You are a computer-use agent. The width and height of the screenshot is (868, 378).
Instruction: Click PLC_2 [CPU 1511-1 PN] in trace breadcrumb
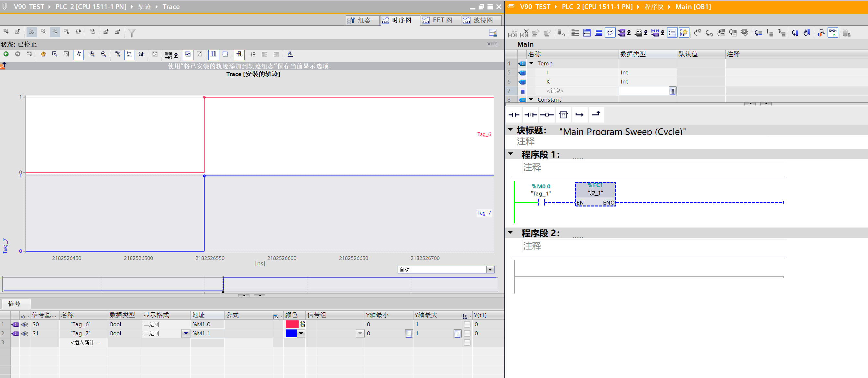coord(91,7)
